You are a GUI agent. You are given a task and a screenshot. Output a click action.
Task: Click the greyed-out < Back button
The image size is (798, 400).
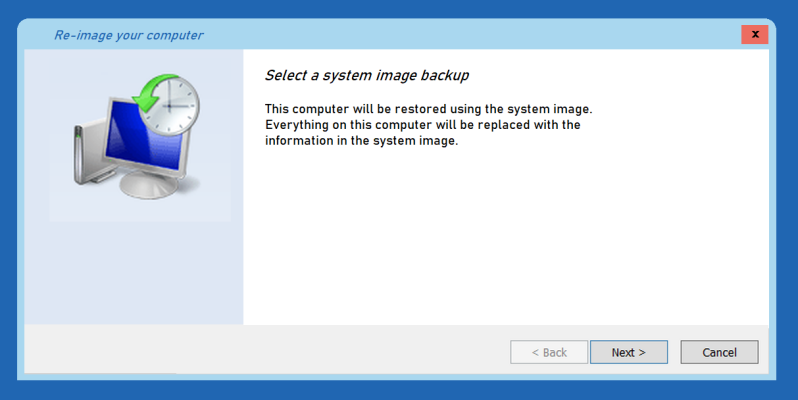coord(549,352)
